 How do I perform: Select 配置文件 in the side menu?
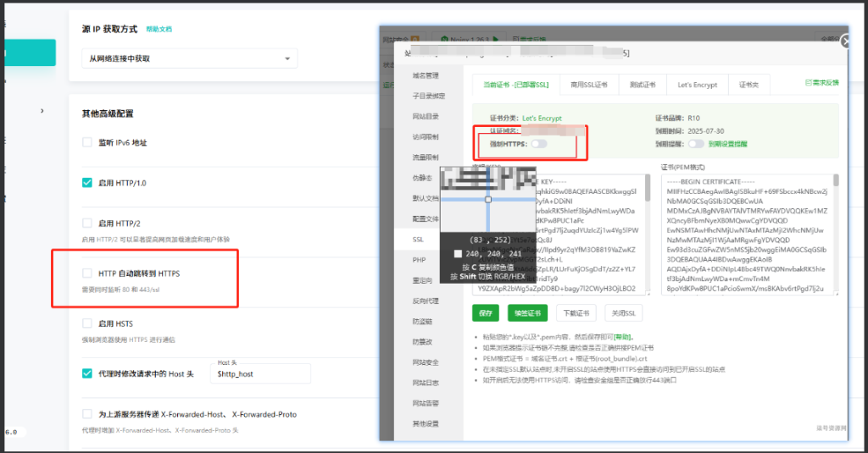click(426, 219)
